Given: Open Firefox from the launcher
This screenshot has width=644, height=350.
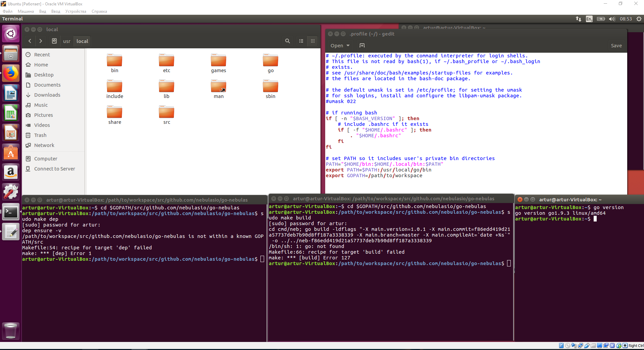Looking at the screenshot, I should pyautogui.click(x=11, y=73).
